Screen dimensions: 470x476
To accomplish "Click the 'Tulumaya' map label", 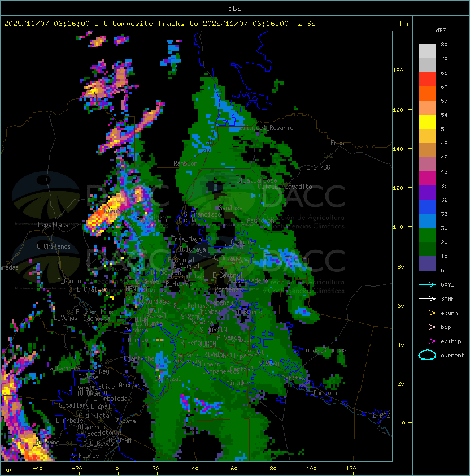I will [193, 249].
